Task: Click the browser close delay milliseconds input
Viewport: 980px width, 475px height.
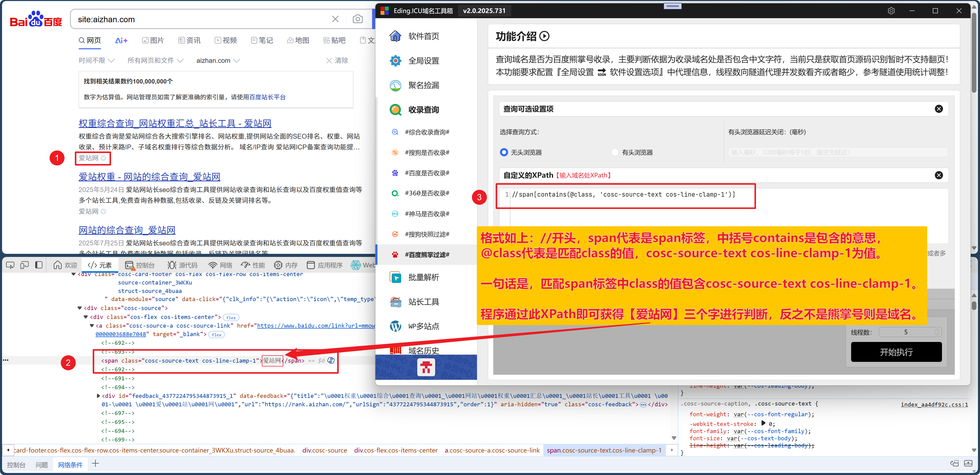Action: click(x=837, y=152)
